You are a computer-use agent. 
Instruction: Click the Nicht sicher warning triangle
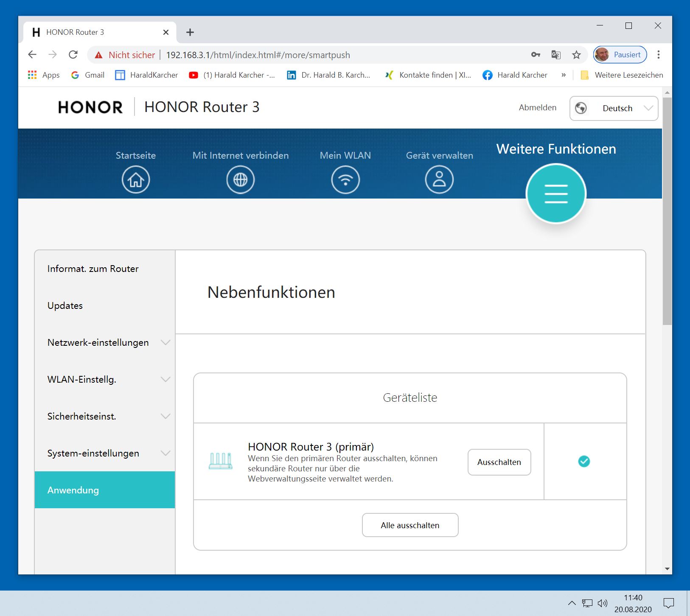click(99, 55)
